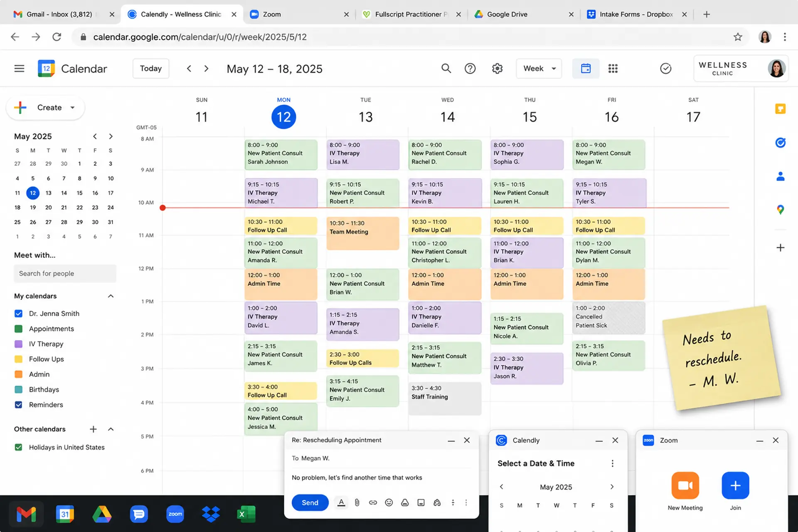
Task: Switch to Google Drive browser tab
Action: coord(525,14)
